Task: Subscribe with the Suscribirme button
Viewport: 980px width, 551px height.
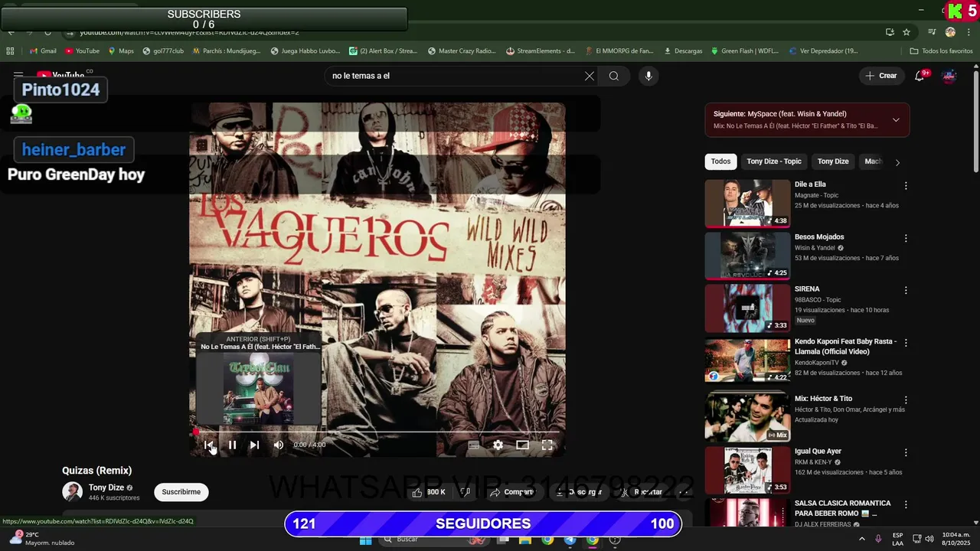Action: 181,492
